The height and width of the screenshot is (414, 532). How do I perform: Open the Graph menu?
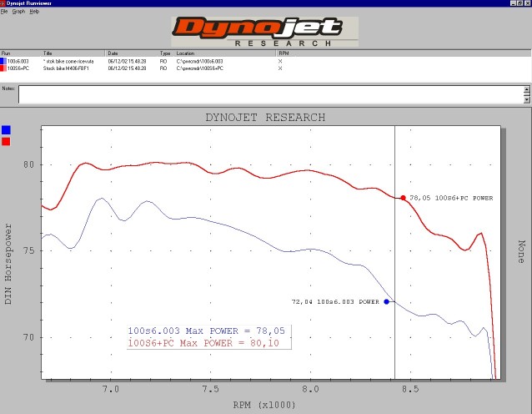point(18,12)
